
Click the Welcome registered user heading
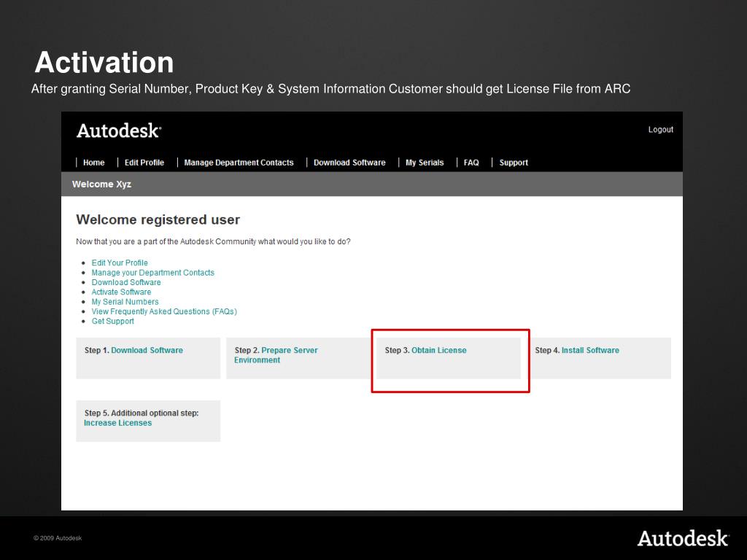(158, 219)
